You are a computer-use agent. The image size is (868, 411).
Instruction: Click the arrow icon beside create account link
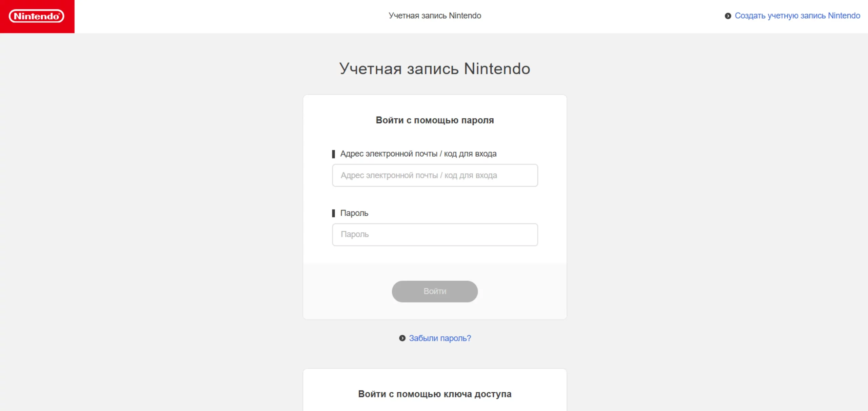point(728,16)
